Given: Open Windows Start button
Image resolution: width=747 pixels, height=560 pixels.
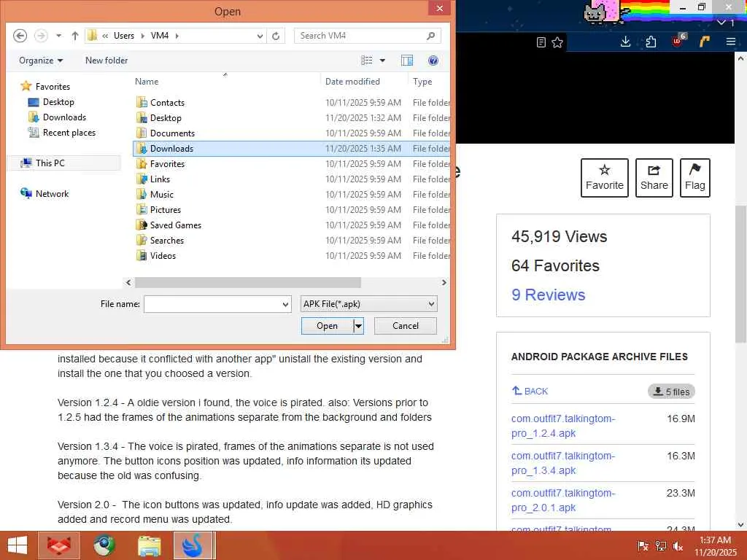Looking at the screenshot, I should coord(18,545).
